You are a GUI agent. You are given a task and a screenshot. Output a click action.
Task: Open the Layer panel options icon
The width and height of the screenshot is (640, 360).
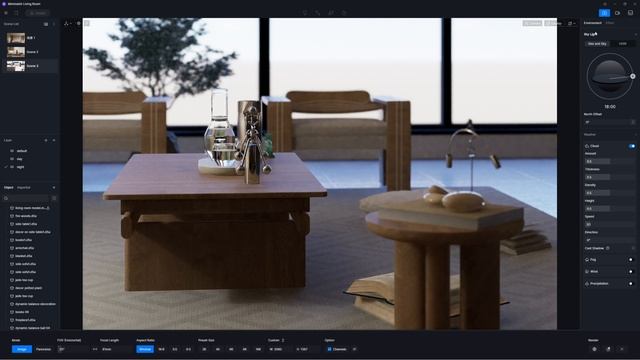tap(54, 140)
